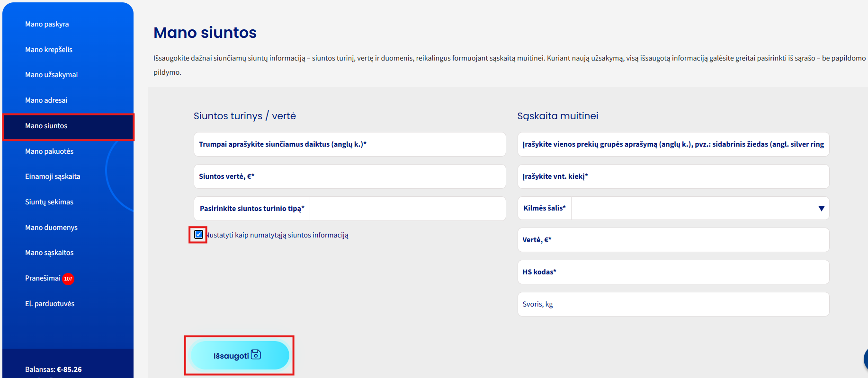Select Mano adresai menu item
The height and width of the screenshot is (378, 868).
(x=46, y=100)
